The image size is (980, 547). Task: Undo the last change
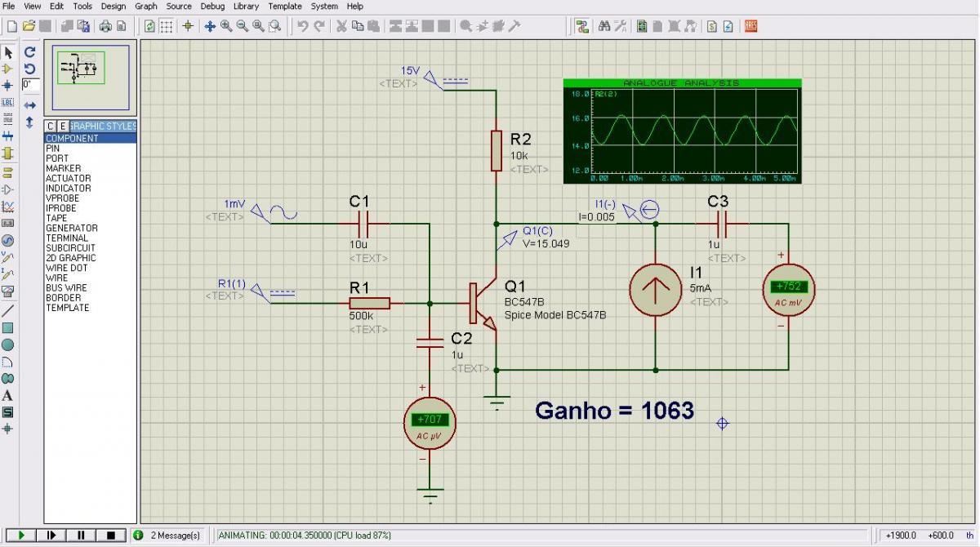click(x=302, y=26)
